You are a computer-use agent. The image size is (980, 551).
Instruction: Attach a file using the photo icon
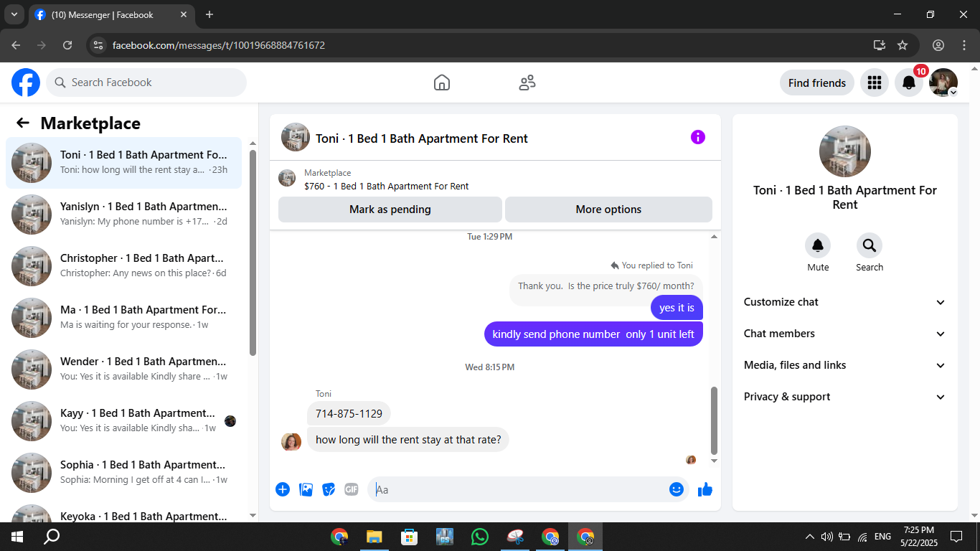[306, 489]
